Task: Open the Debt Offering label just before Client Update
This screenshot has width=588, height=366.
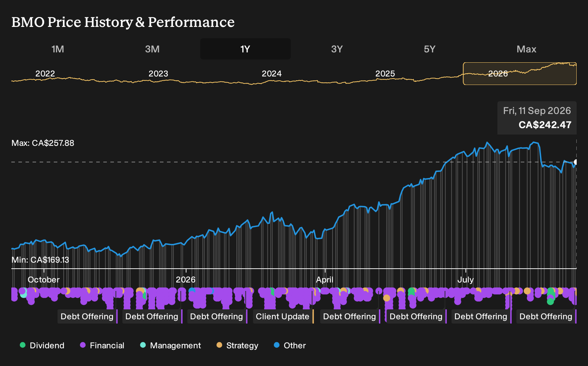Action: (x=217, y=316)
